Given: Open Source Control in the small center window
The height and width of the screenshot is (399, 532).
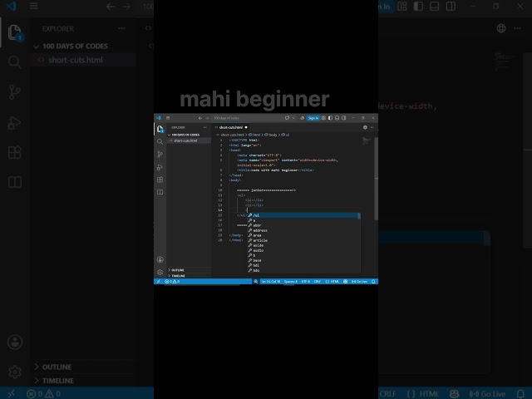Looking at the screenshot, I should (x=160, y=155).
